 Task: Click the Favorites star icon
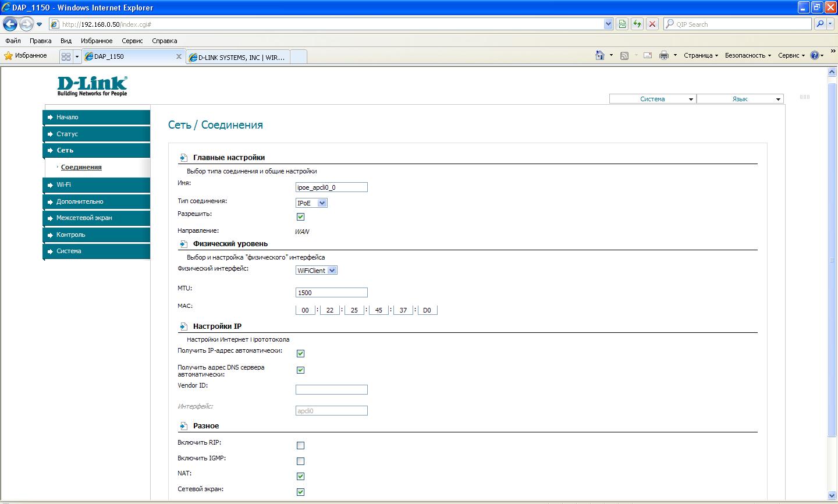9,56
